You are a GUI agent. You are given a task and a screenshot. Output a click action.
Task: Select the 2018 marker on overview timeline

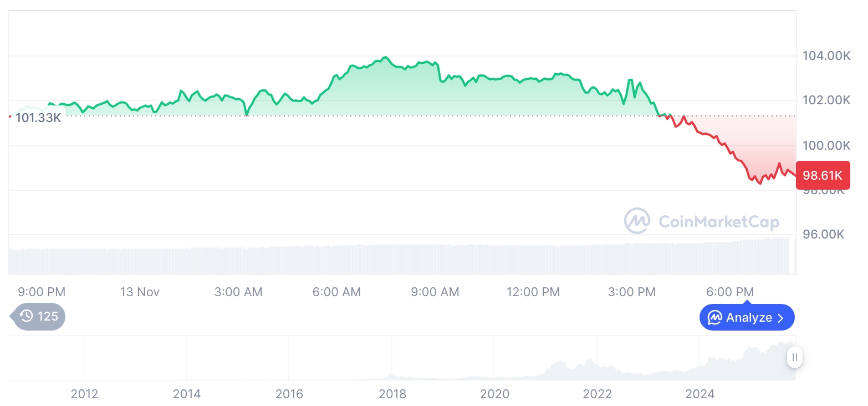[x=392, y=394]
